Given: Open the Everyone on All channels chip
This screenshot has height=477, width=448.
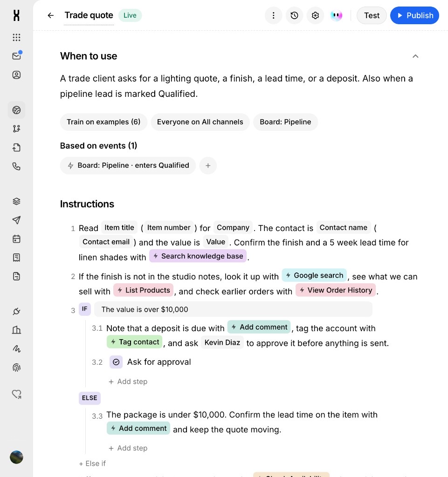Looking at the screenshot, I should (x=200, y=122).
